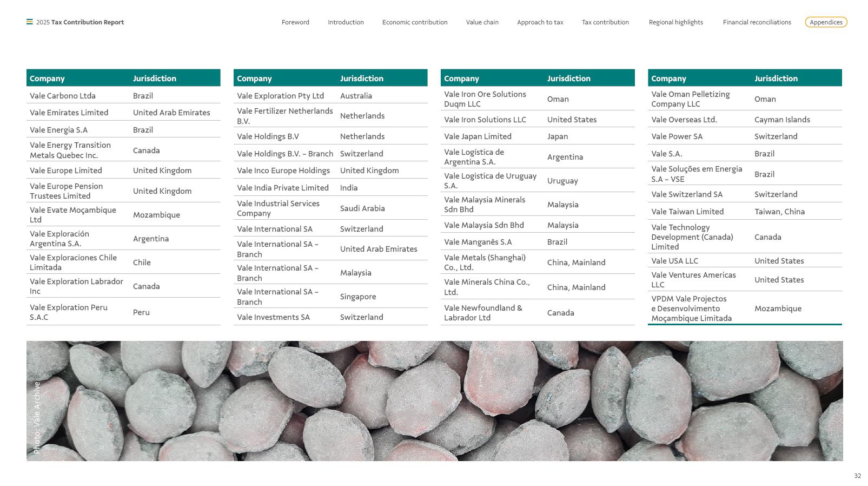Select 'Vale Malaysia Minerals Sdn Bhd'

tap(485, 205)
